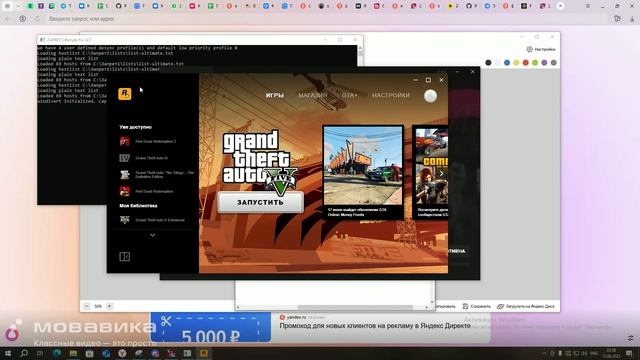This screenshot has width=640, height=360.
Task: Pick the yellow color swatch
Action: (x=516, y=62)
